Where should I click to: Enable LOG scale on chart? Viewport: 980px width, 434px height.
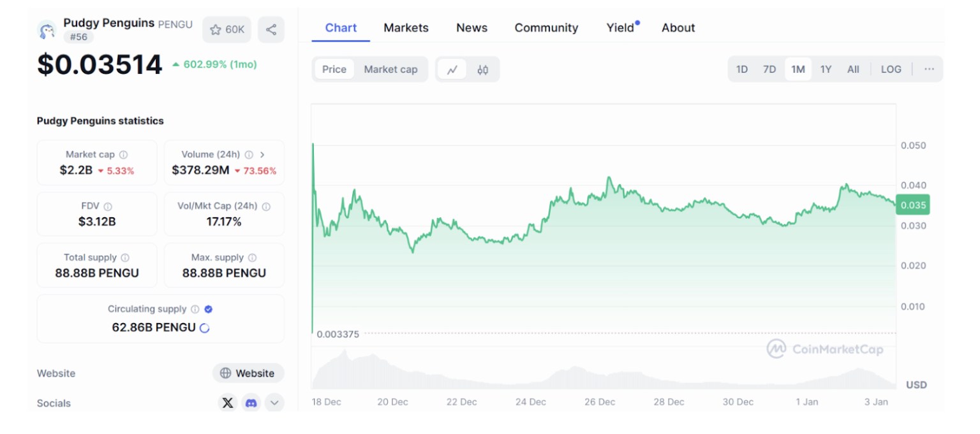click(891, 69)
